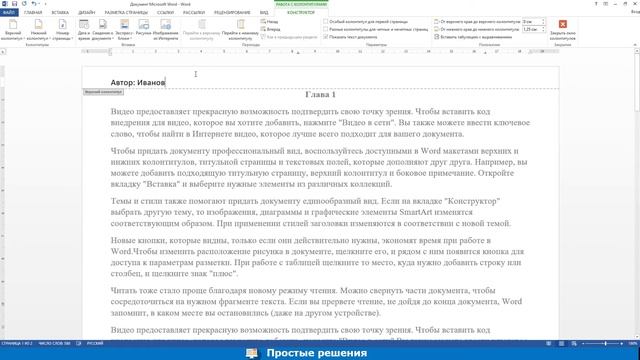Enable different first page header checkbox
Screen dimensions: 640x360
(x=325, y=22)
